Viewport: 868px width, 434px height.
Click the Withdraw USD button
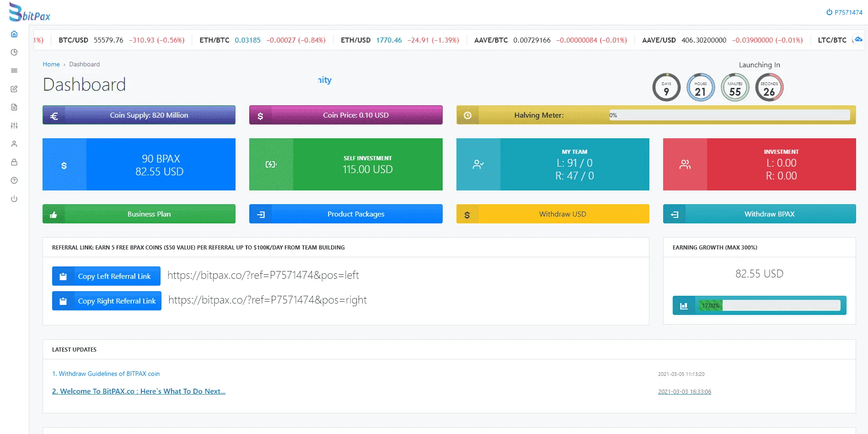coord(553,214)
